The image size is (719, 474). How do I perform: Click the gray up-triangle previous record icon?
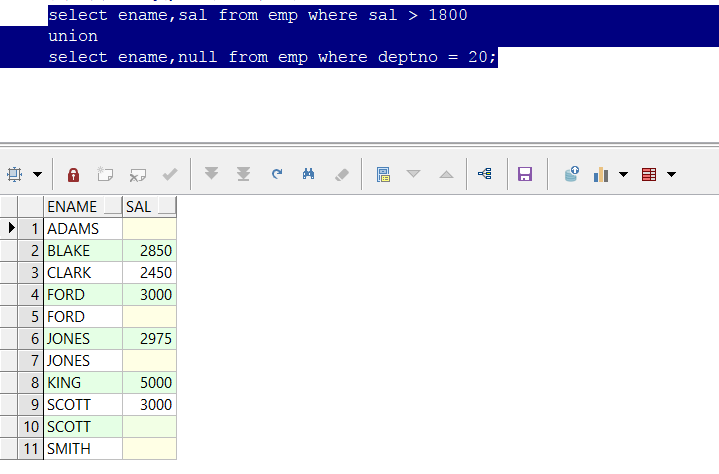point(446,174)
